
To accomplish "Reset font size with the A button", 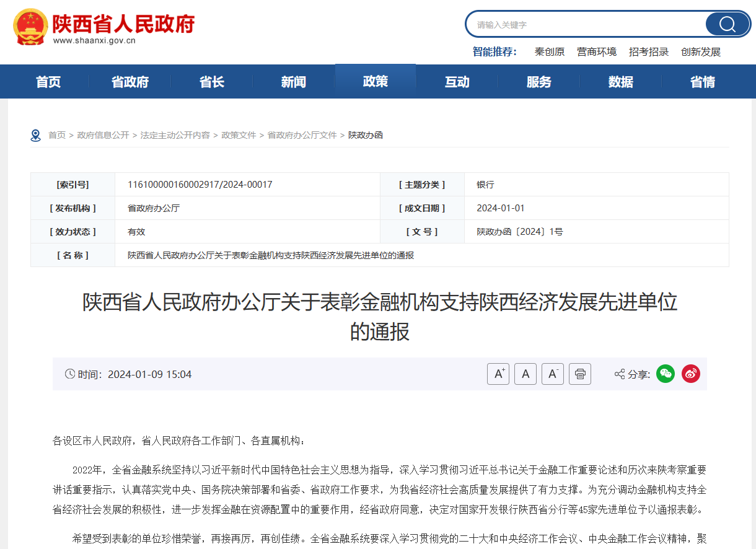I will point(525,374).
